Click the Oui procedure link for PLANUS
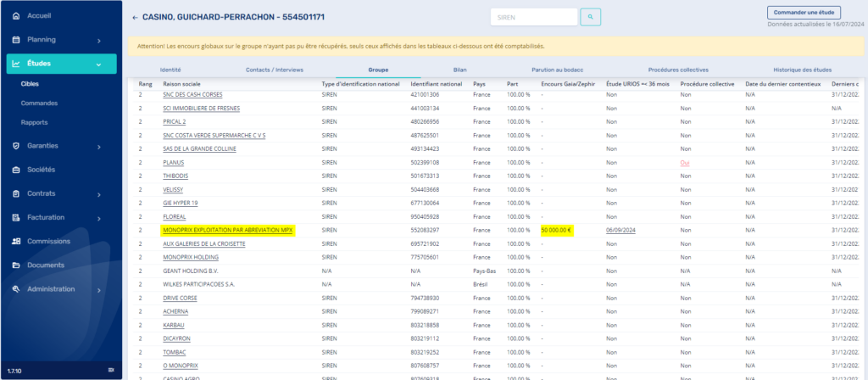This screenshot has height=380, width=868. [x=685, y=163]
